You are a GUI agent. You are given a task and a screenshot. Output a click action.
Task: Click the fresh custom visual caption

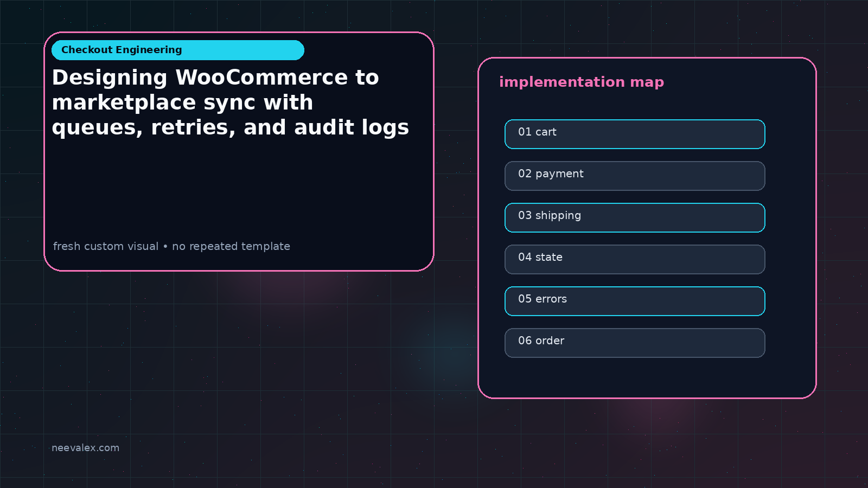pyautogui.click(x=171, y=246)
